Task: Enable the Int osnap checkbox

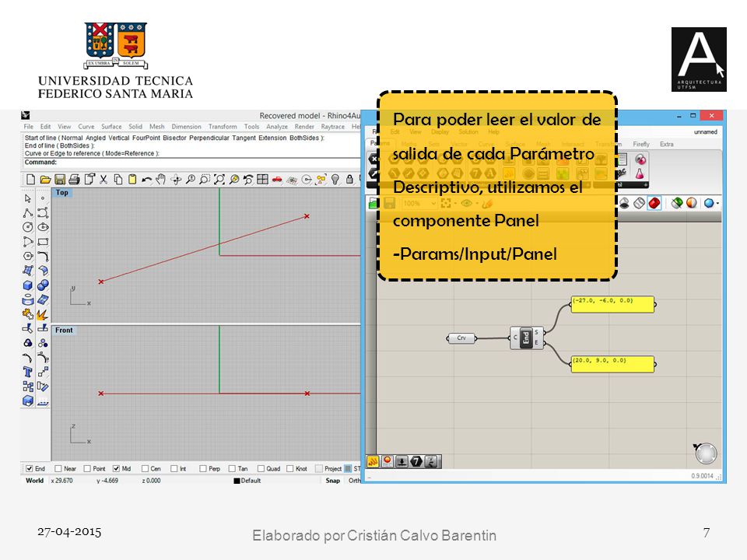Action: (x=174, y=468)
